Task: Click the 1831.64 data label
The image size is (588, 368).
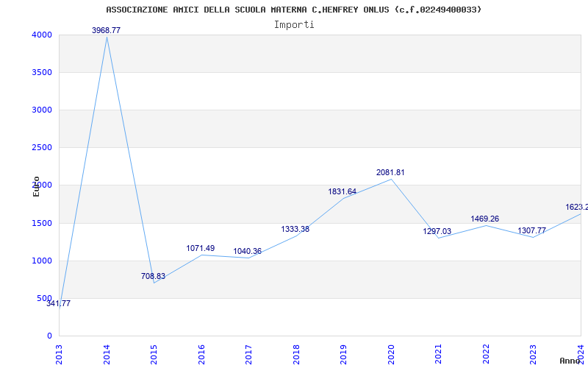Action: pyautogui.click(x=342, y=191)
